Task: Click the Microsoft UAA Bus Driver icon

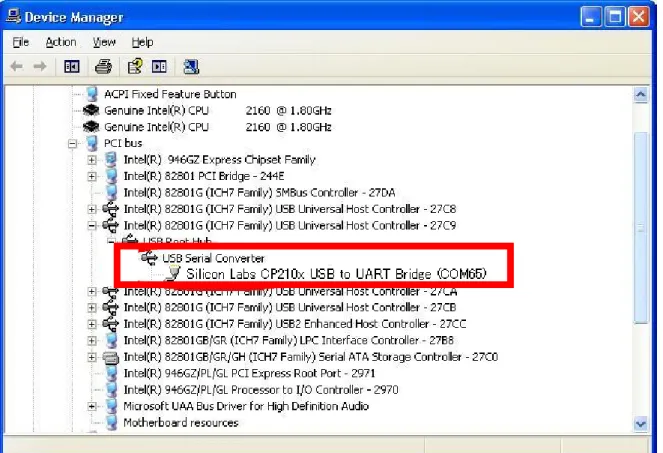Action: click(x=111, y=406)
